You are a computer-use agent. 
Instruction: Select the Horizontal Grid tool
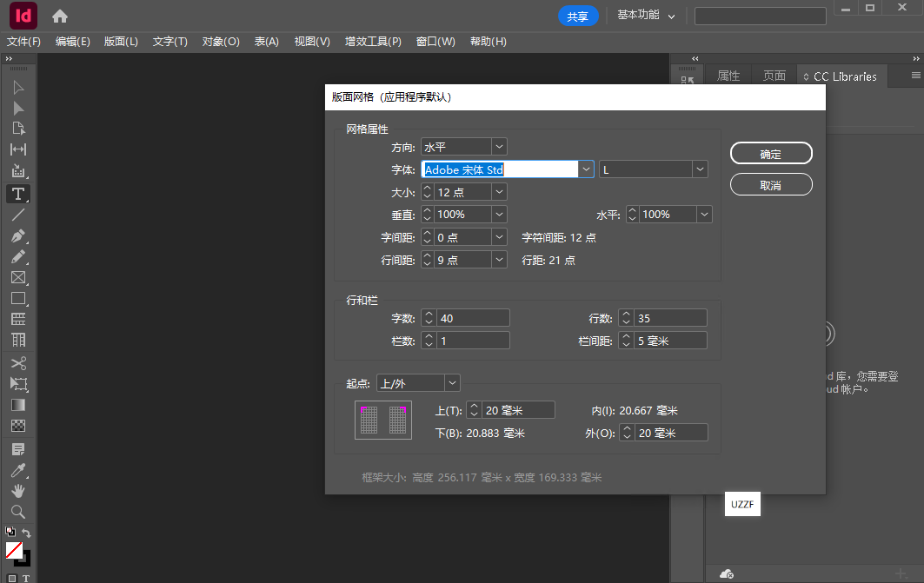(x=18, y=319)
